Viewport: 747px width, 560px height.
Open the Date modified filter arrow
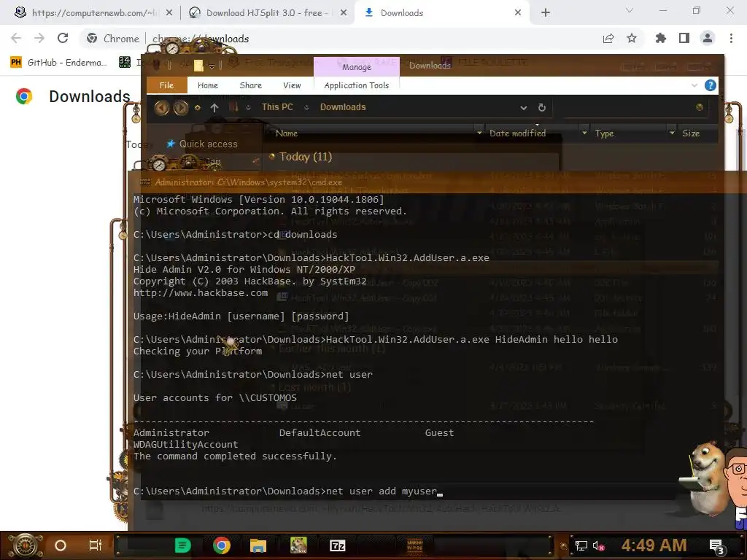coord(584,133)
